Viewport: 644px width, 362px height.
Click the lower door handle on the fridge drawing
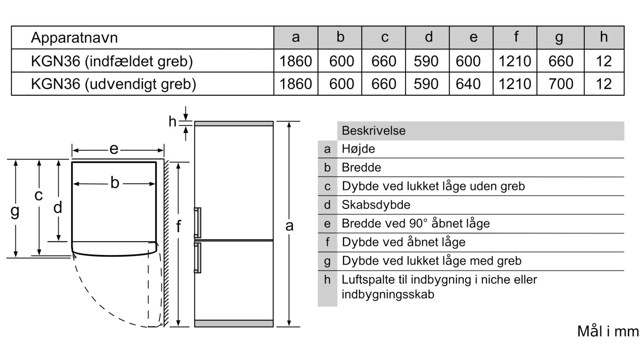[198, 258]
